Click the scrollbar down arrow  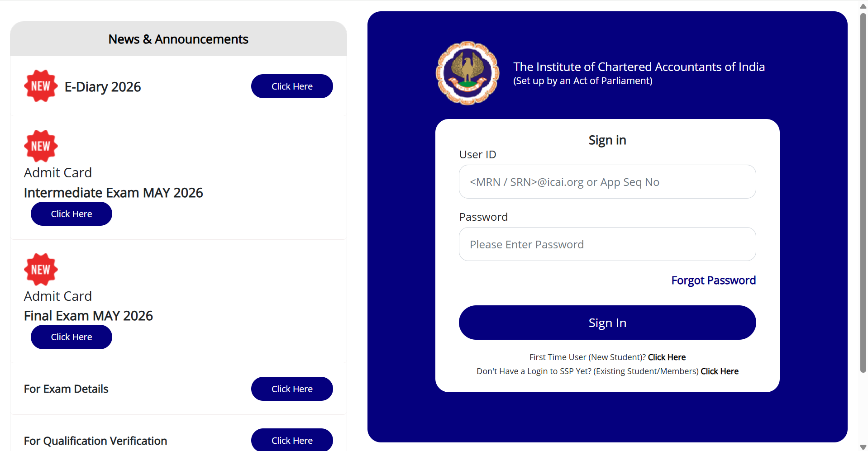tap(863, 447)
